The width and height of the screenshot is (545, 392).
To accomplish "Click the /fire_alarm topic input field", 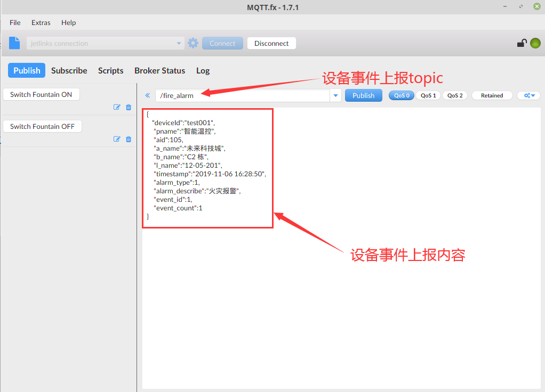I will point(243,96).
